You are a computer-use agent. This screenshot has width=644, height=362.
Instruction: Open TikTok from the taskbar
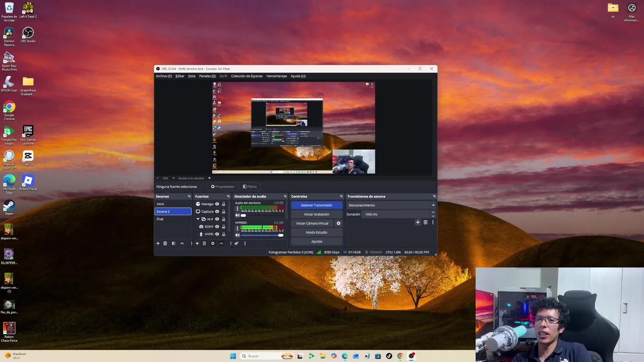[x=389, y=356]
